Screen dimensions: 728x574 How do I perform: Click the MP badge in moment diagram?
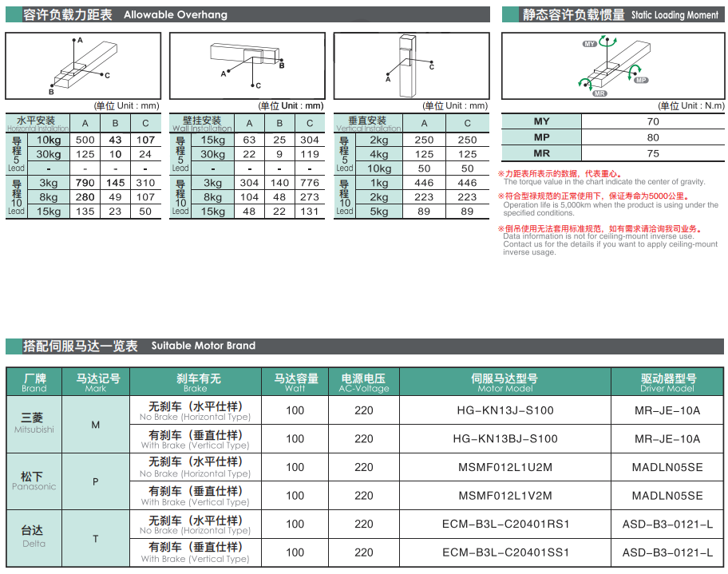pos(640,80)
